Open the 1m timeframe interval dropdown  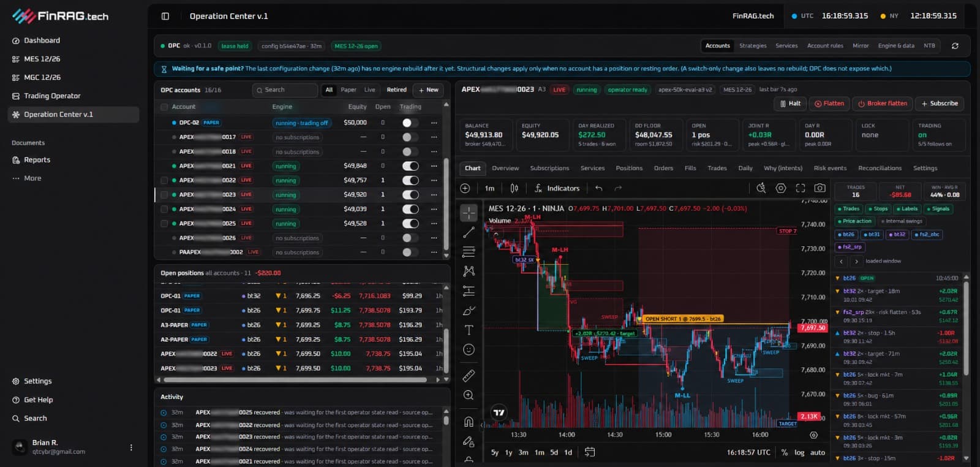click(489, 189)
